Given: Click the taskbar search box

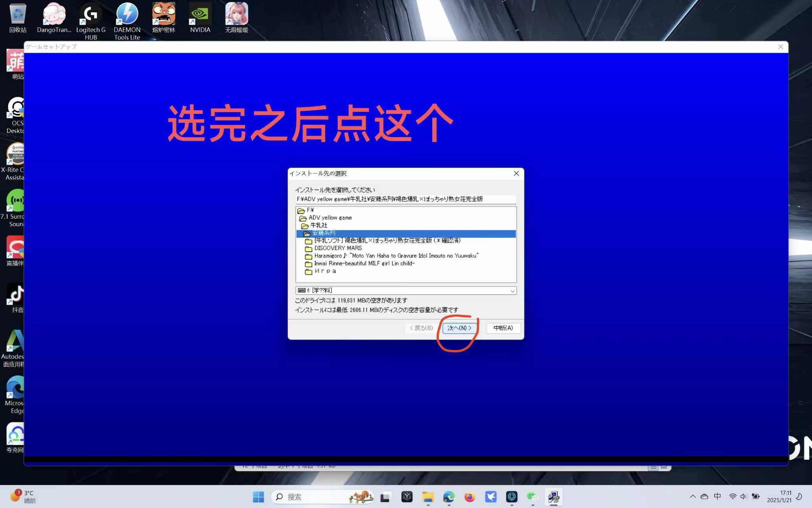Looking at the screenshot, I should [x=313, y=496].
